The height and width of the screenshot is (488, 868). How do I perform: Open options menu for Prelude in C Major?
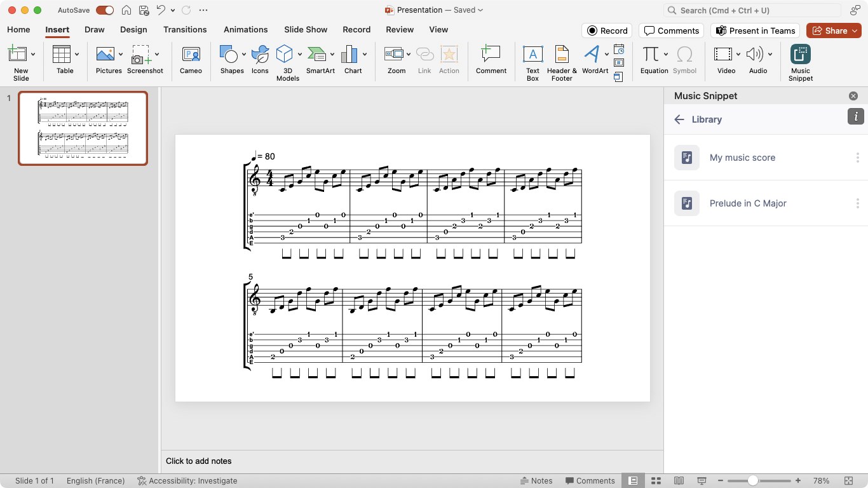[857, 203]
